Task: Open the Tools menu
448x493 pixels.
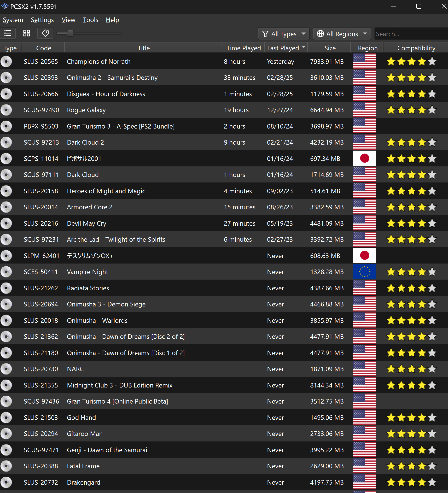Action: click(90, 20)
